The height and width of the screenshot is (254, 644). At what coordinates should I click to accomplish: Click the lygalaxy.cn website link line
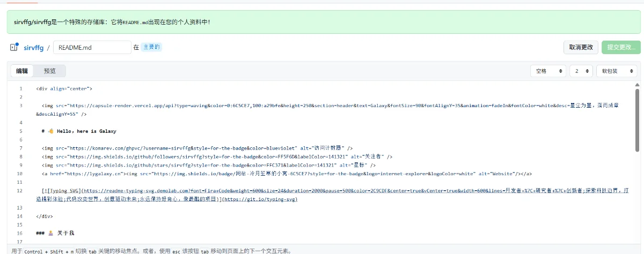point(287,174)
